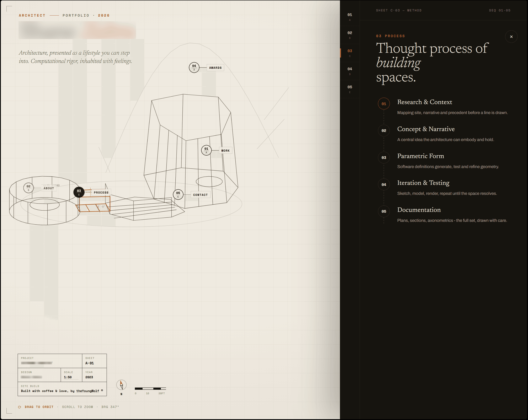528x420 pixels.
Task: Click the WORK label tag
Action: tap(225, 151)
